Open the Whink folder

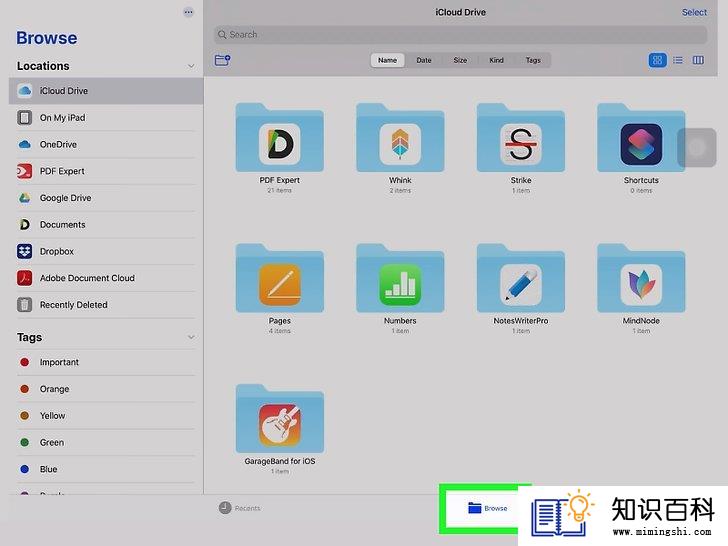tap(400, 148)
